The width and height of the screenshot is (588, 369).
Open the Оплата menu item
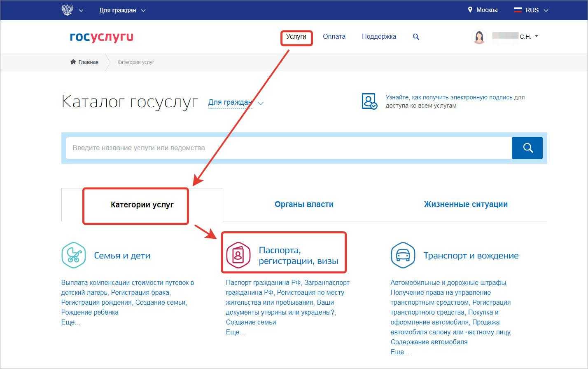click(334, 37)
